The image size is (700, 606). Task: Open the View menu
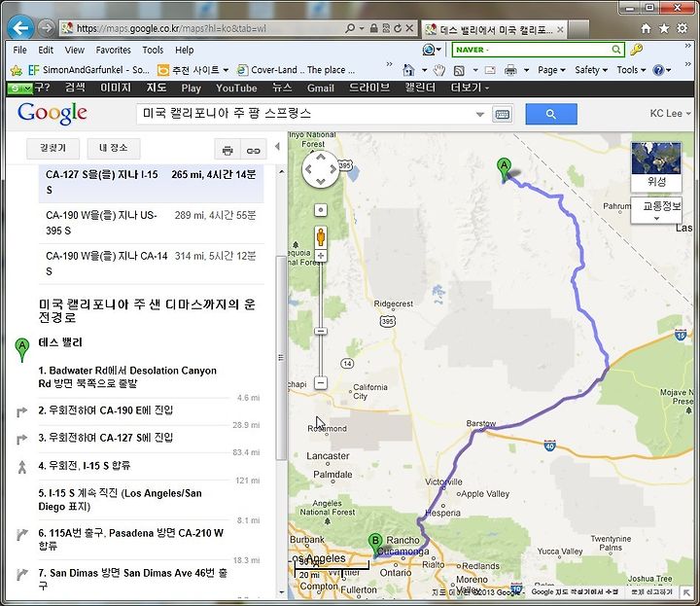(75, 50)
